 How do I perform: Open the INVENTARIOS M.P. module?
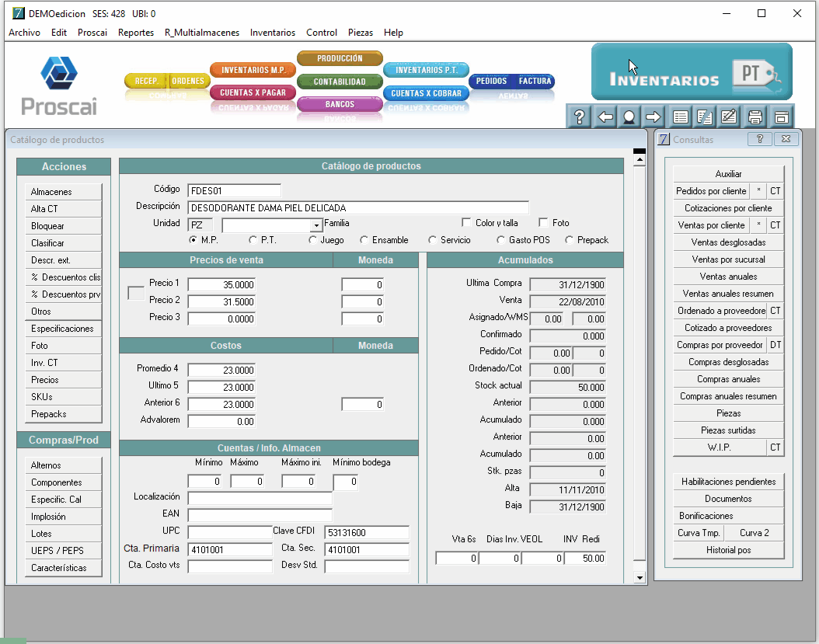(253, 70)
